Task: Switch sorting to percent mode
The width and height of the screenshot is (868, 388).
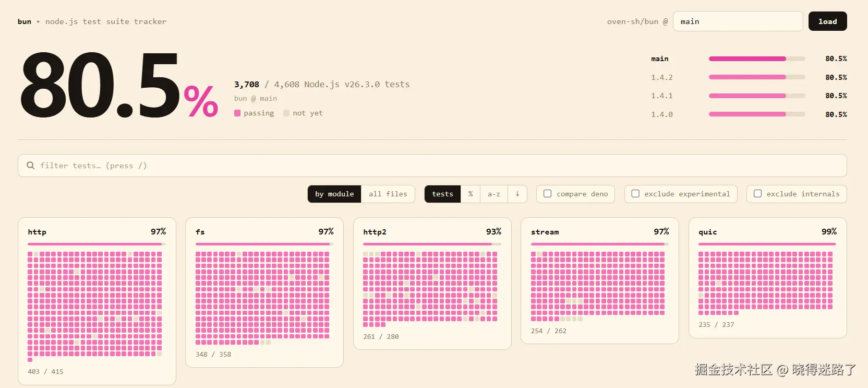Action: click(x=471, y=194)
